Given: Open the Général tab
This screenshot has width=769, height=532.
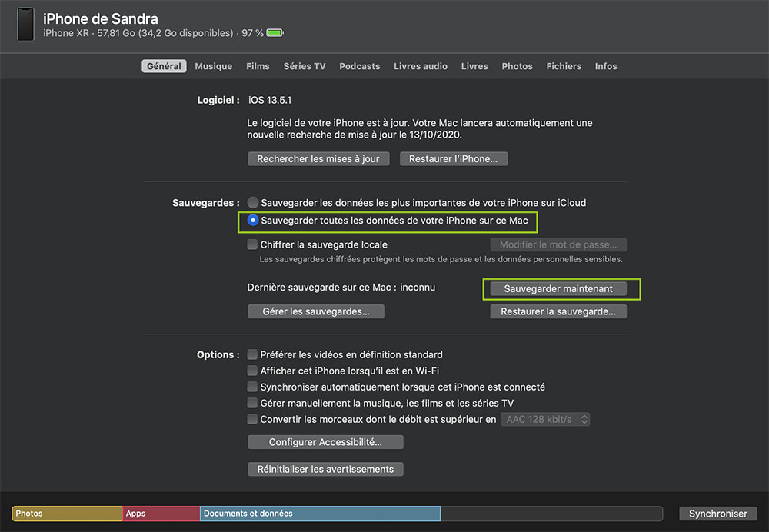Looking at the screenshot, I should [x=164, y=66].
